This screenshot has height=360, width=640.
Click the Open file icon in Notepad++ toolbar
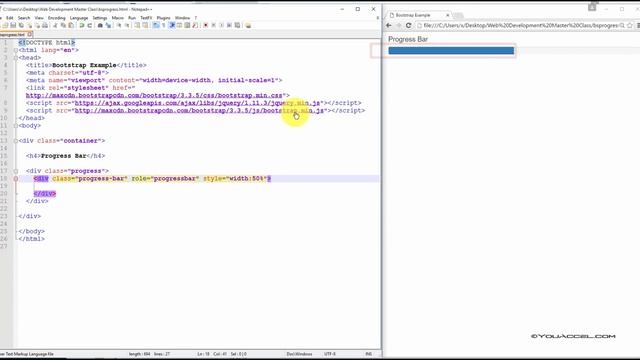pyautogui.click(x=5, y=25)
